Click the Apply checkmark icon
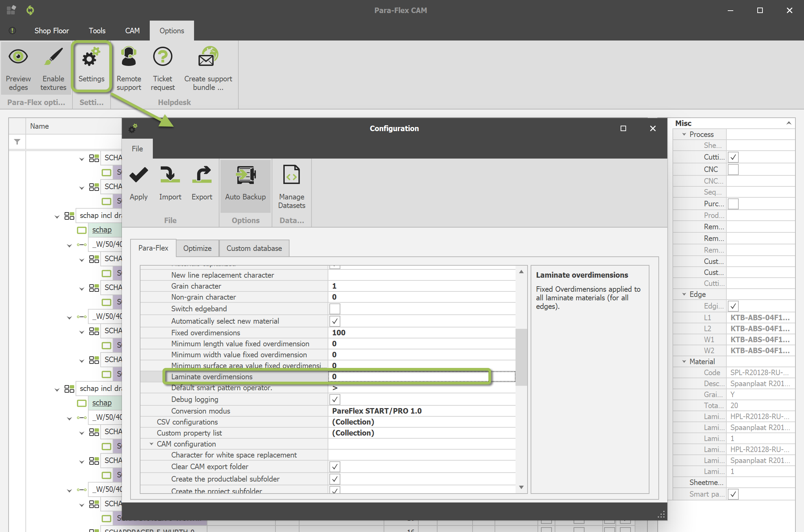 138,175
